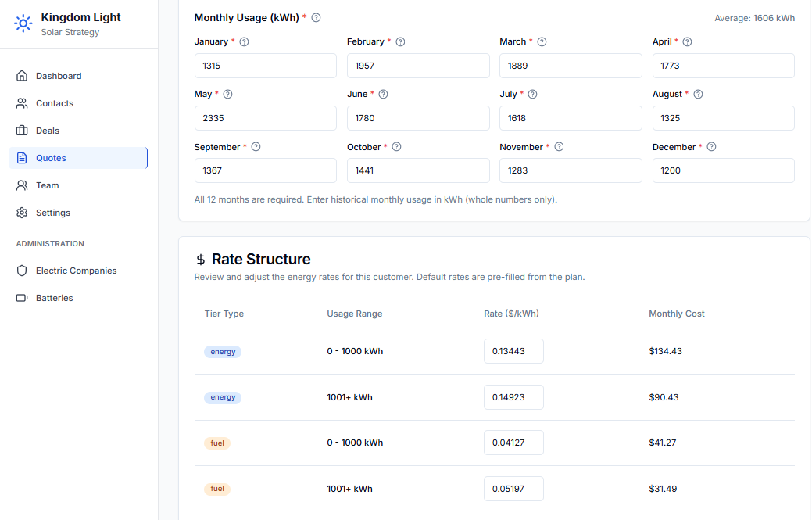The image size is (812, 520).
Task: Focus the May usage field
Action: [x=266, y=118]
